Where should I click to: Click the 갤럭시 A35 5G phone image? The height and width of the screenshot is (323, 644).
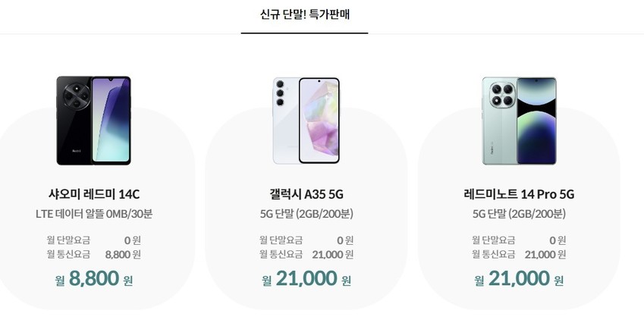(x=306, y=121)
